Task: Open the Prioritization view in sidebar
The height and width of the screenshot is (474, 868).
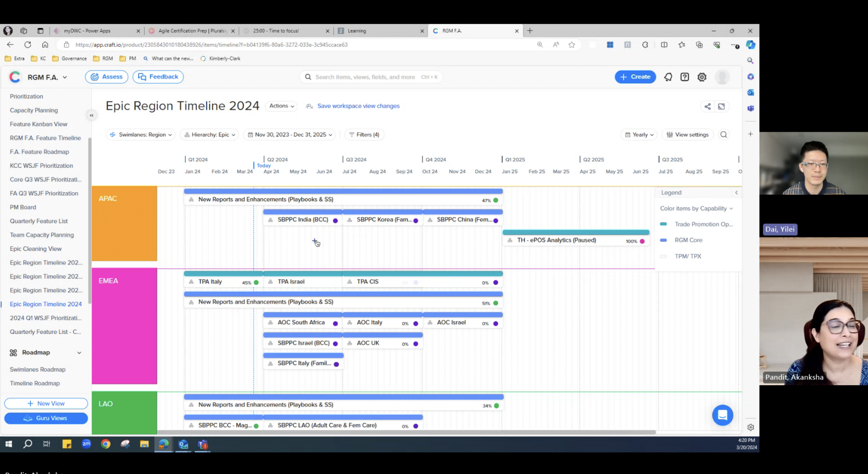Action: (27, 96)
